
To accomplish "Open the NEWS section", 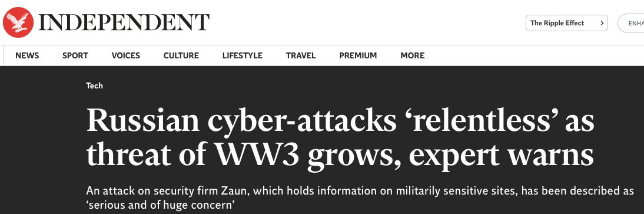I will tap(27, 55).
